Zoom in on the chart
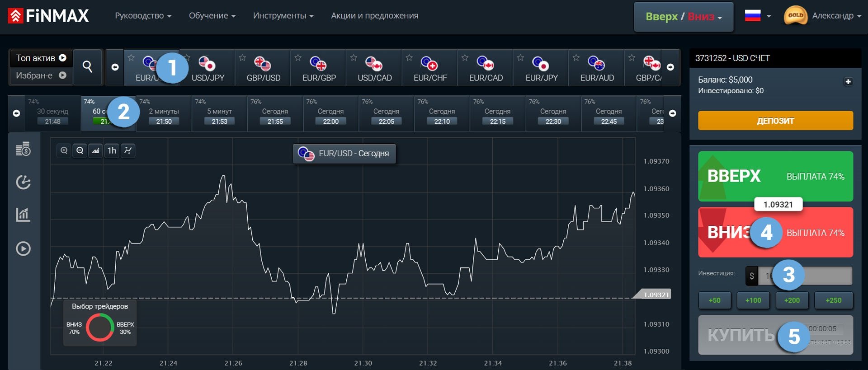This screenshot has width=868, height=370. click(64, 150)
